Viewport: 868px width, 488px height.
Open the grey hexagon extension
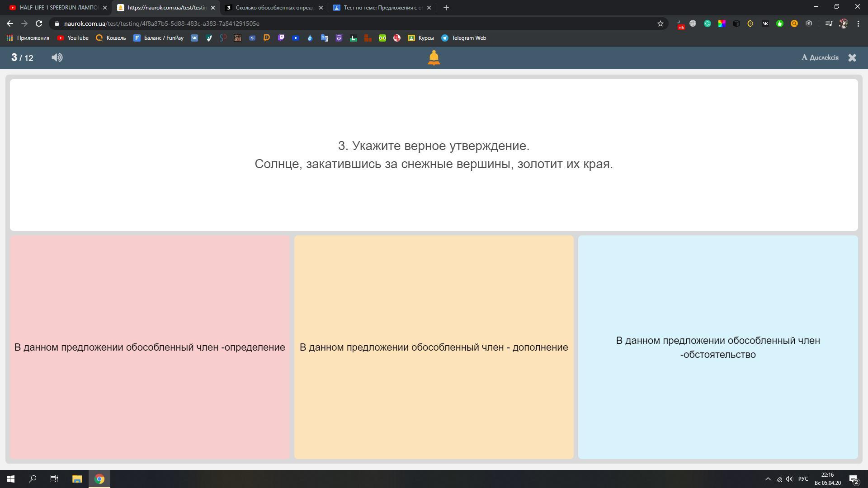[809, 23]
